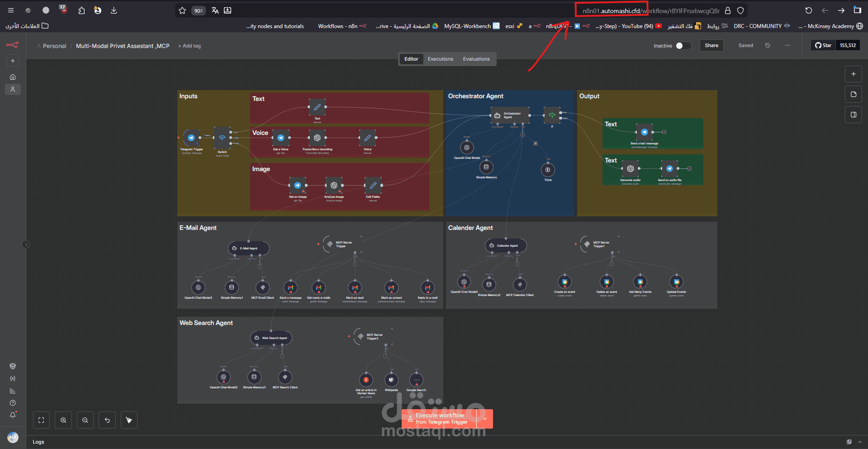Open the MySQL-Workbench bookmark

pyautogui.click(x=472, y=26)
